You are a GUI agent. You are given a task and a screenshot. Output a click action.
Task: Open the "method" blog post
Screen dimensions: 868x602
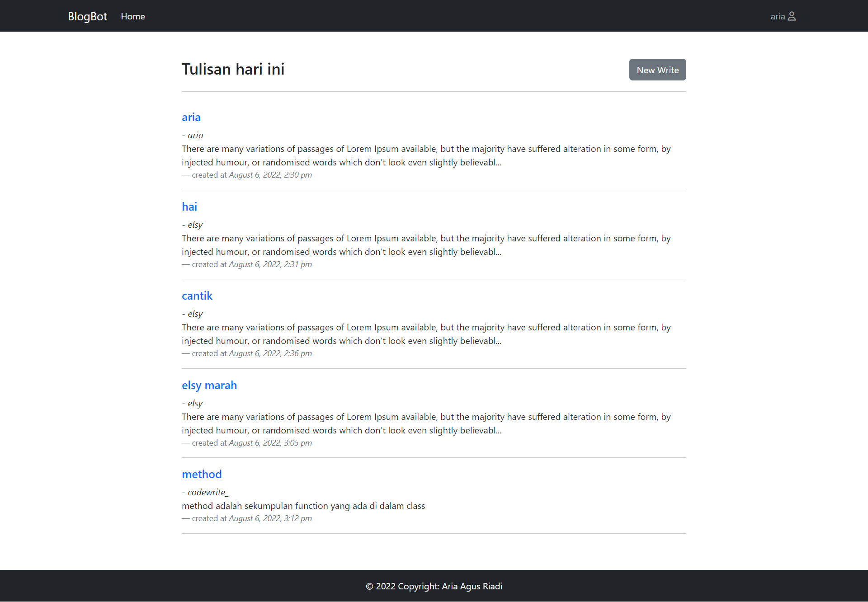202,474
